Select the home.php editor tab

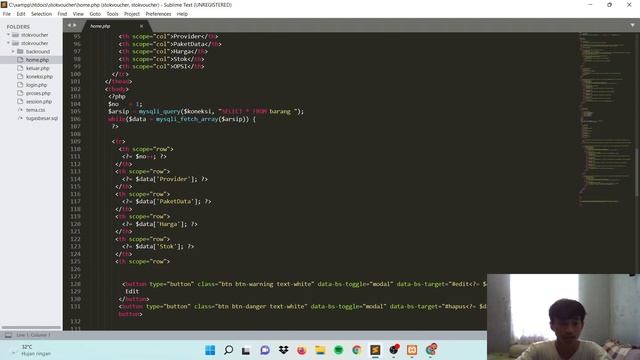[x=116, y=26]
